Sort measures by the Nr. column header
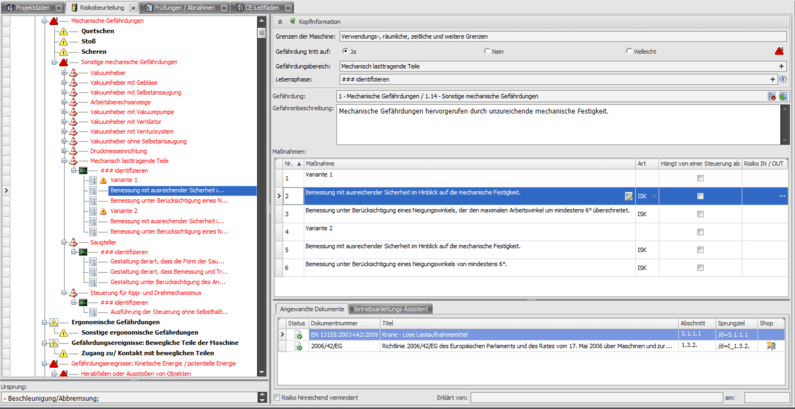Image resolution: width=795 pixels, height=409 pixels. [x=293, y=163]
